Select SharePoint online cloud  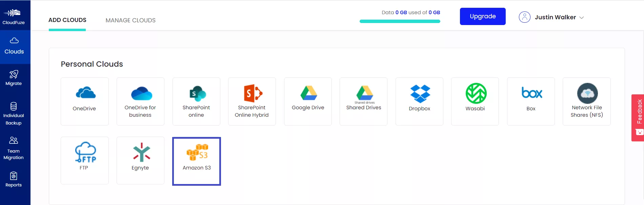click(x=196, y=101)
